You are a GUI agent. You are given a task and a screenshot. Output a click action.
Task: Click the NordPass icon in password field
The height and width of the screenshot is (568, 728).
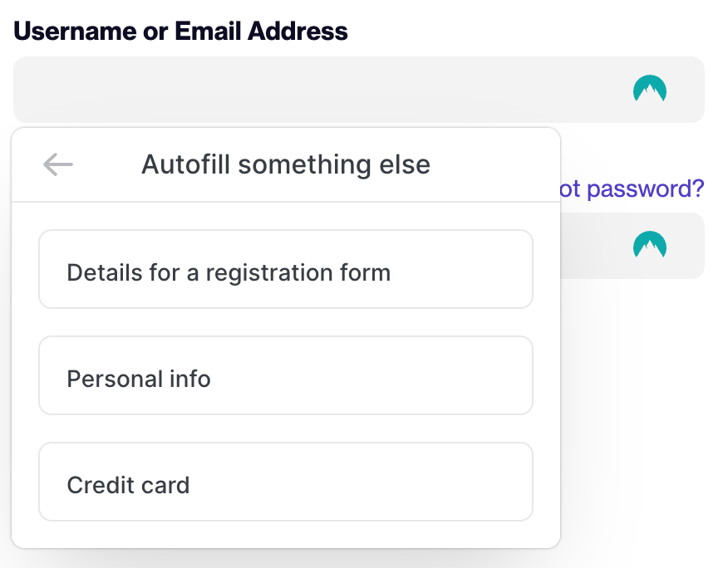coord(650,244)
